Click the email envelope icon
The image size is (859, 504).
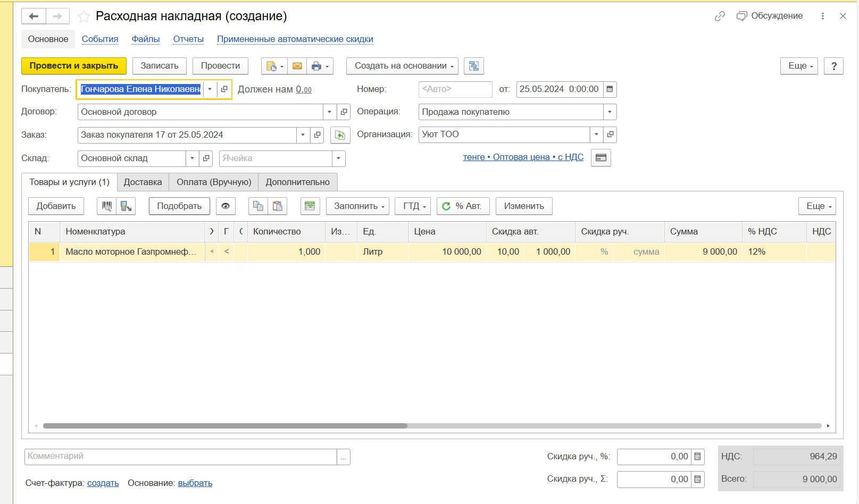click(x=297, y=66)
